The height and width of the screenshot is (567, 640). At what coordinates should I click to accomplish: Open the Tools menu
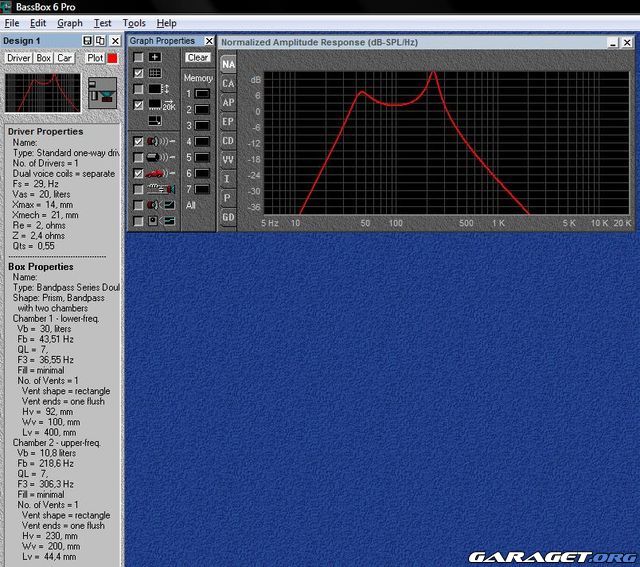coord(134,23)
